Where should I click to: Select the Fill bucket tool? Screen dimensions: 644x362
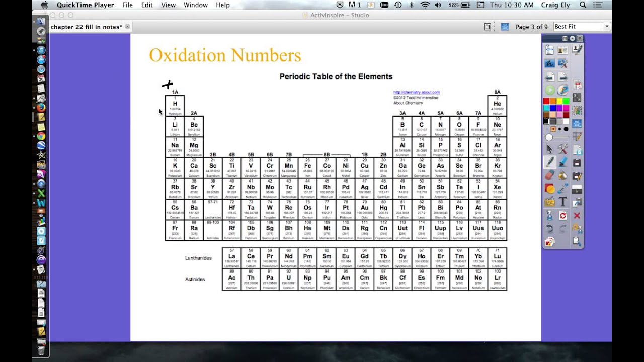tap(563, 175)
